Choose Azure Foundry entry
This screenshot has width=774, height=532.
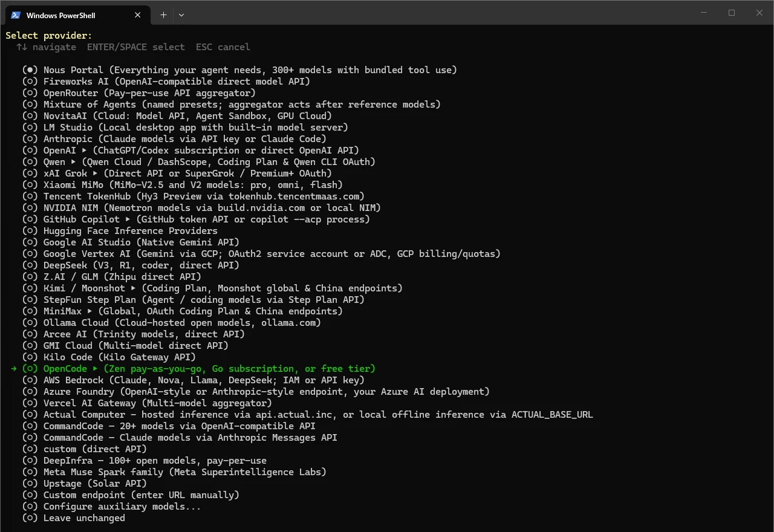256,392
